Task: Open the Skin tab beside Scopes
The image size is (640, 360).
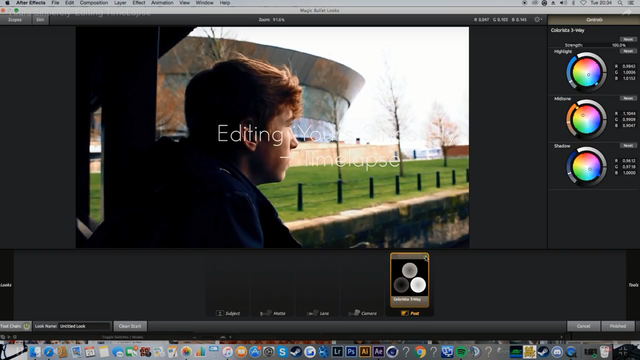Action: 40,20
